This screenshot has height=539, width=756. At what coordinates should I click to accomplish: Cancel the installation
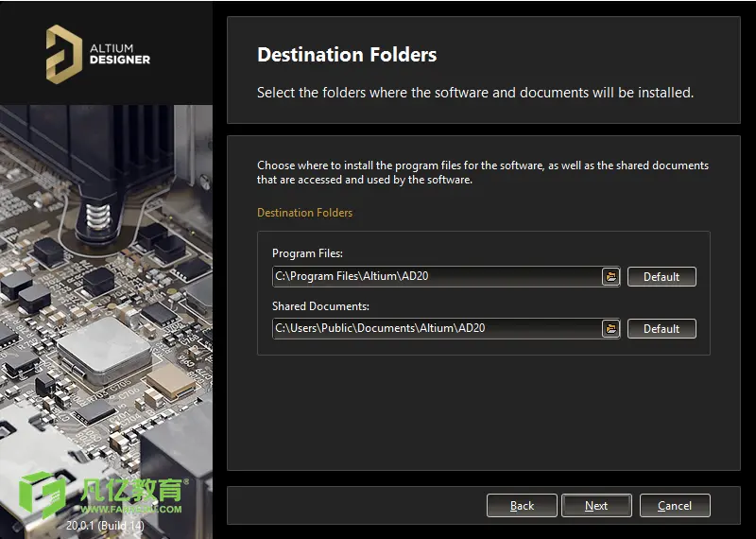[x=675, y=506]
